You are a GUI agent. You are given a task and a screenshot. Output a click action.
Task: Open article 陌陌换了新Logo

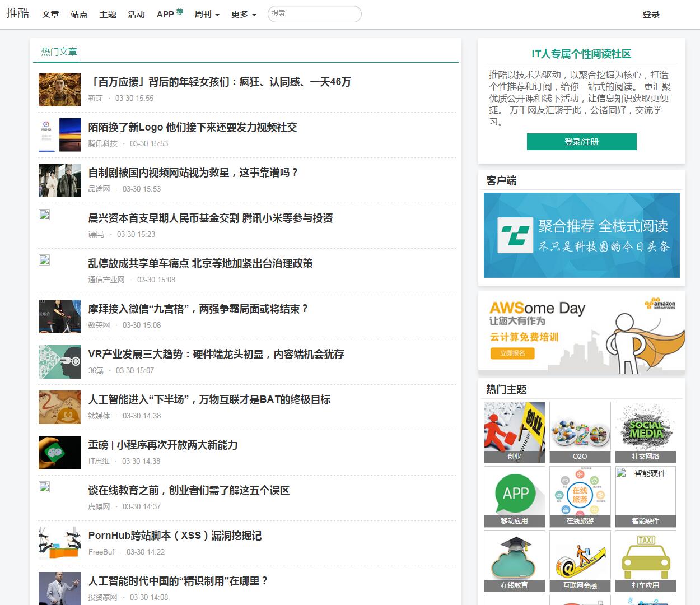point(193,127)
